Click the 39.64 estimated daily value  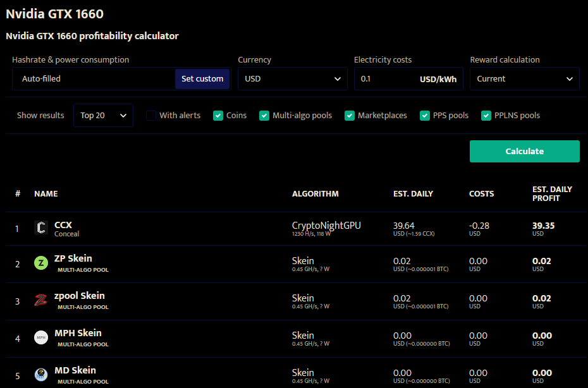pyautogui.click(x=404, y=226)
